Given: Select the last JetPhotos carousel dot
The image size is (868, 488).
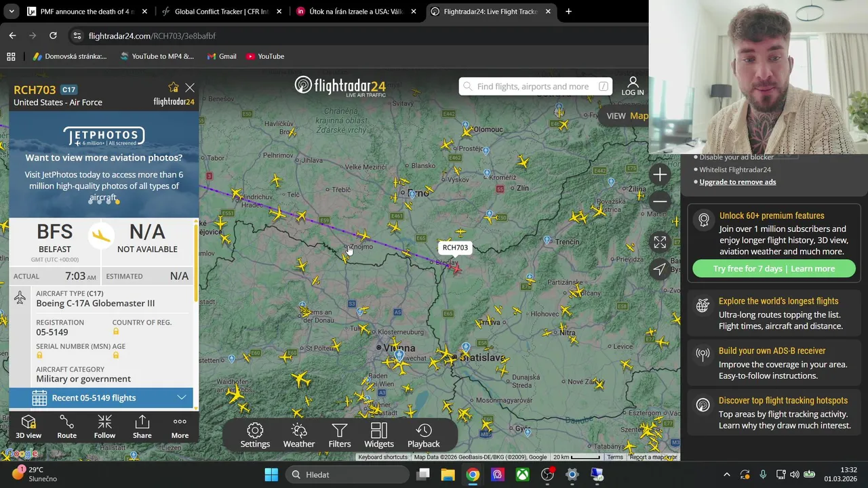Looking at the screenshot, I should pos(117,201).
